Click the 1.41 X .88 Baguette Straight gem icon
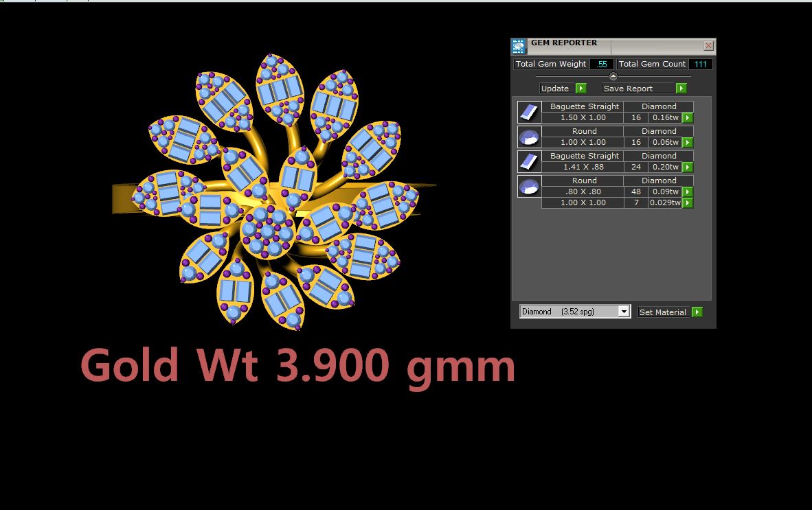812x510 pixels. click(x=529, y=161)
